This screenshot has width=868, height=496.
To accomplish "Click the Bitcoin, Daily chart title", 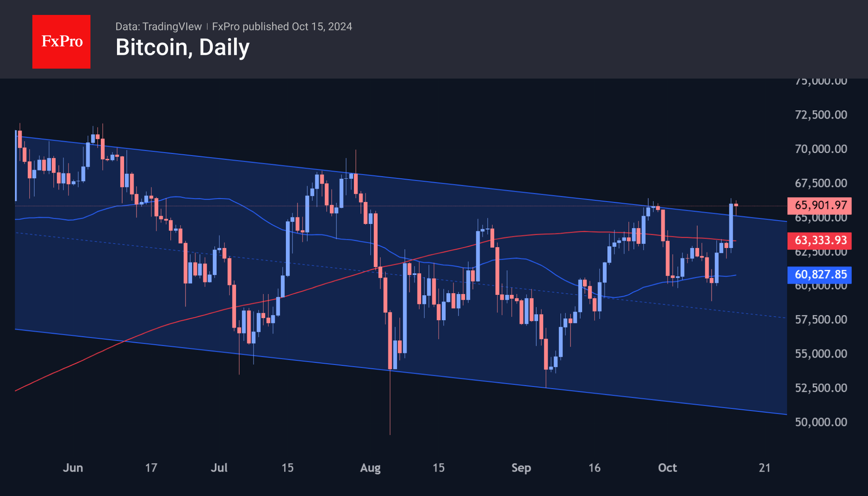I will [x=183, y=47].
